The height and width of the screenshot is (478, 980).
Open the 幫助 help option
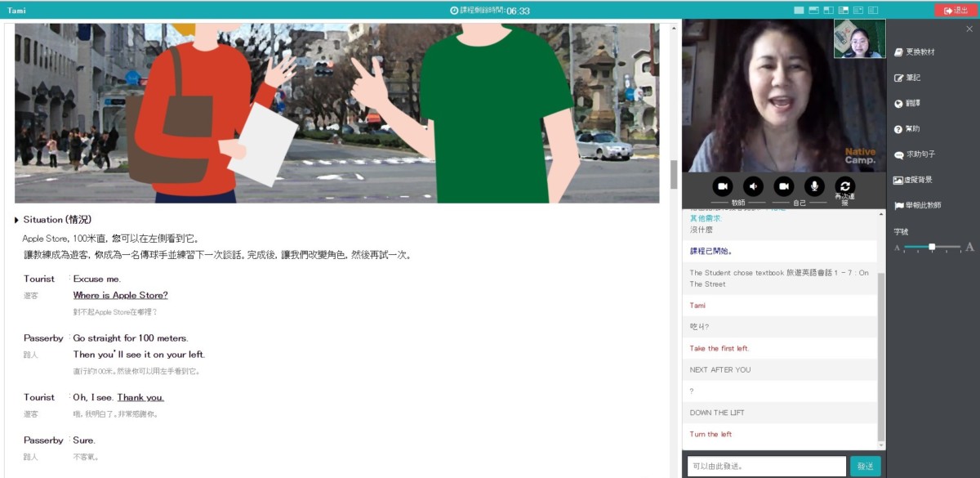point(908,129)
